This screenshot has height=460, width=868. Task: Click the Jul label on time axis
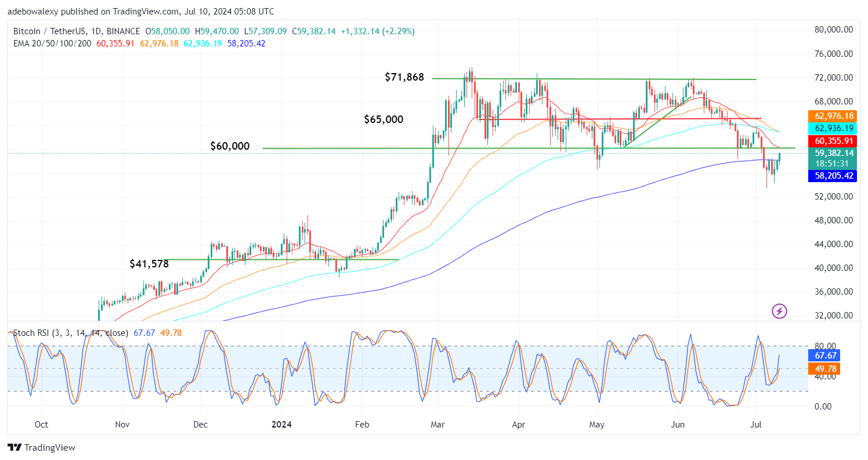click(757, 424)
